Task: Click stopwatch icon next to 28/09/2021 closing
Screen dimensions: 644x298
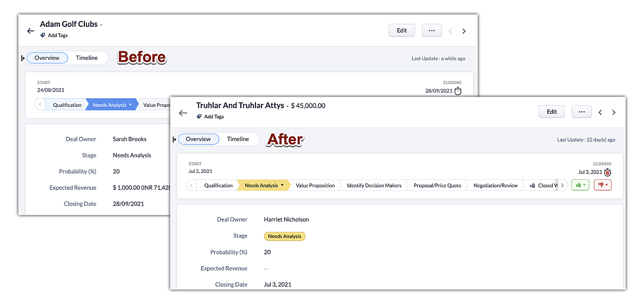Action: 457,91
